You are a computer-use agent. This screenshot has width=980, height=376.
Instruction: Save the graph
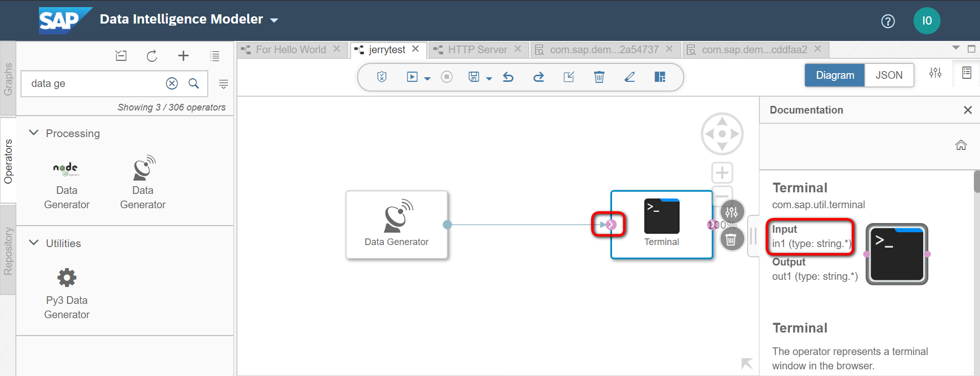474,77
